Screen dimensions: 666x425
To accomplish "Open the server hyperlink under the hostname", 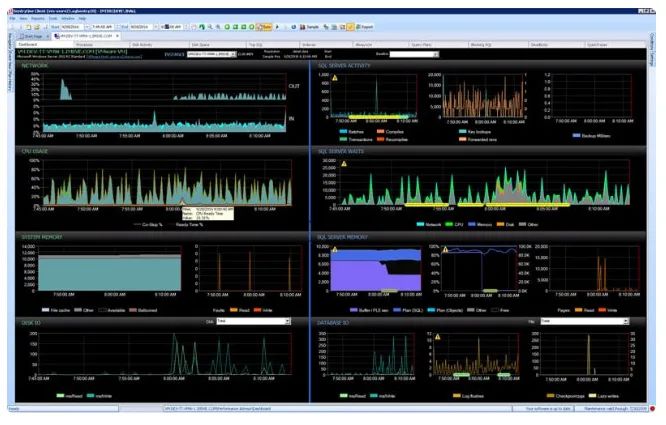I will coord(114,56).
